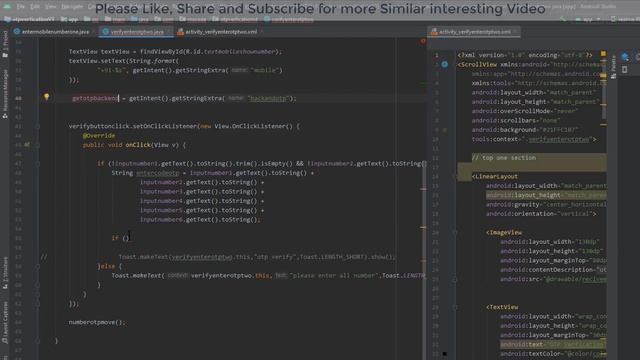Click the Android Studio logo in the title bar
640x360 pixels.
(x=7, y=7)
